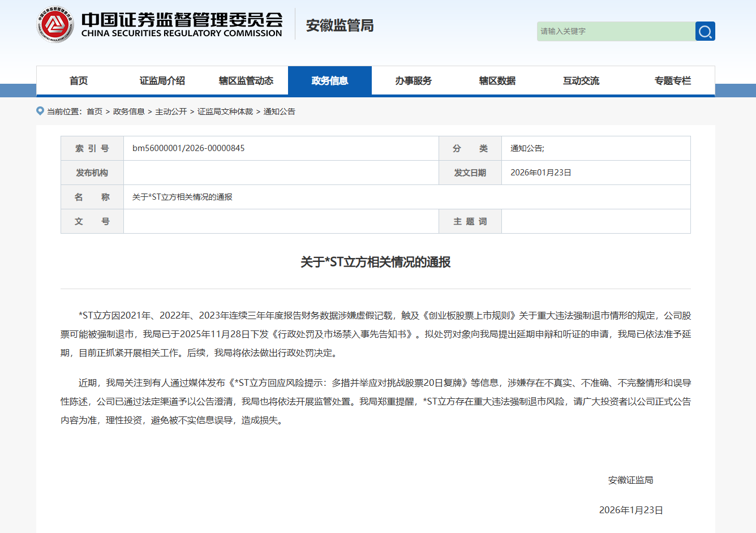756x533 pixels.
Task: Switch to the 政务信息 tab
Action: pos(330,80)
